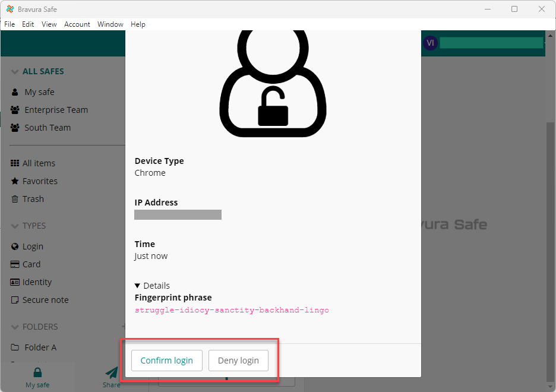Filter by Identity type icon
The image size is (556, 392).
click(15, 282)
